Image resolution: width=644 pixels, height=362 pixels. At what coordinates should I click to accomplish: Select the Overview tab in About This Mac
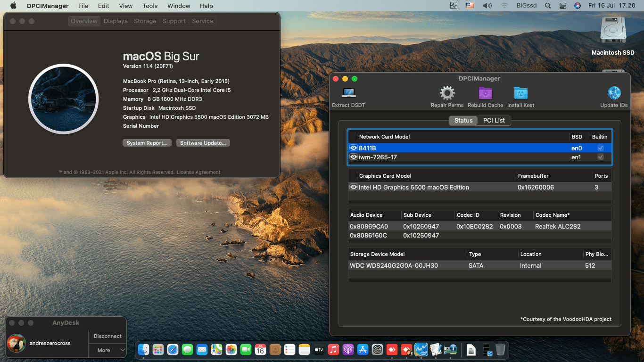pyautogui.click(x=84, y=21)
